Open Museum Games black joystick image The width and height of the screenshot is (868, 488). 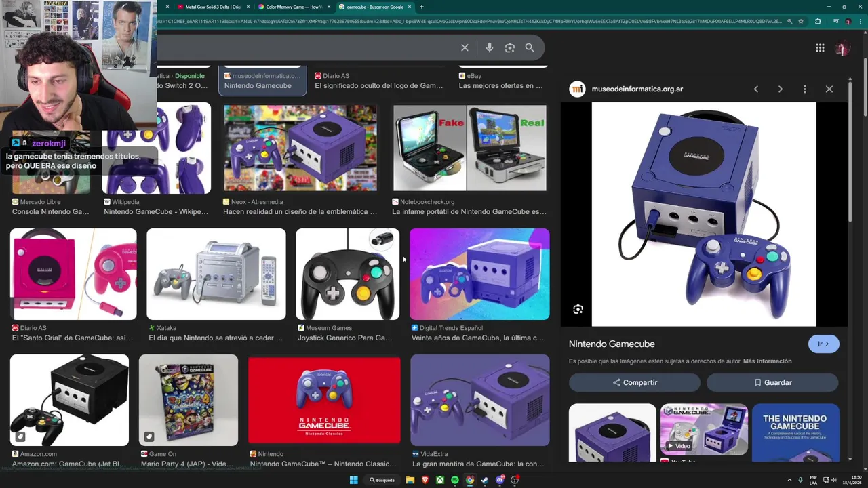(348, 274)
